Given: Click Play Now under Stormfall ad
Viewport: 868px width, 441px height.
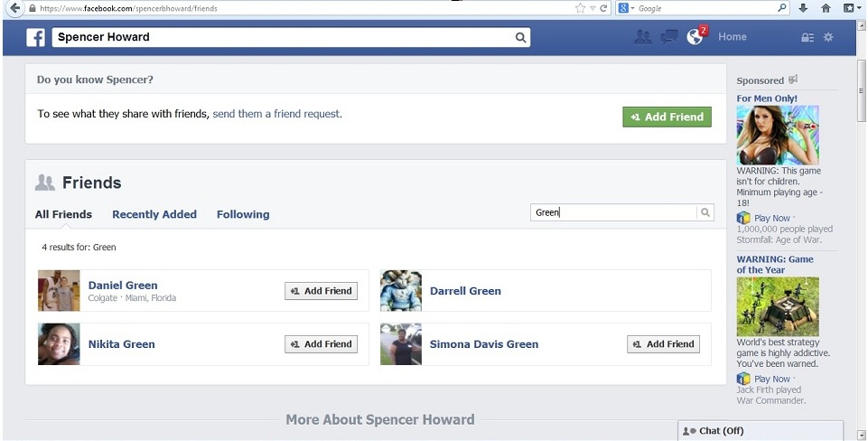Looking at the screenshot, I should 771,218.
